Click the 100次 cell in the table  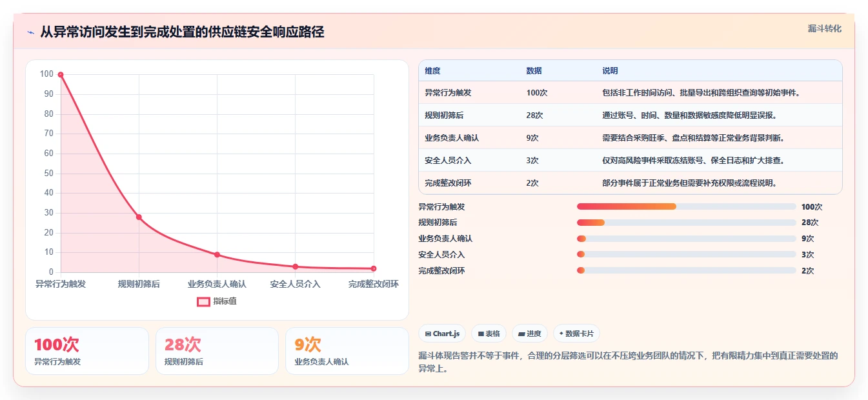537,93
